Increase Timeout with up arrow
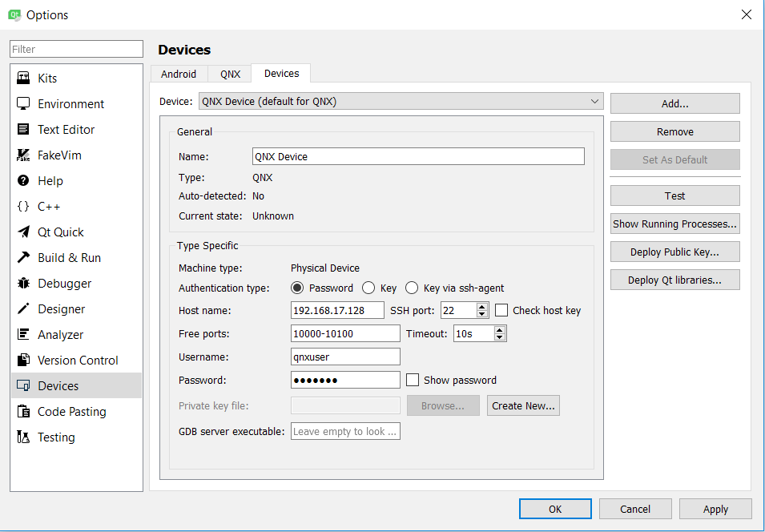The image size is (765, 532). 500,330
